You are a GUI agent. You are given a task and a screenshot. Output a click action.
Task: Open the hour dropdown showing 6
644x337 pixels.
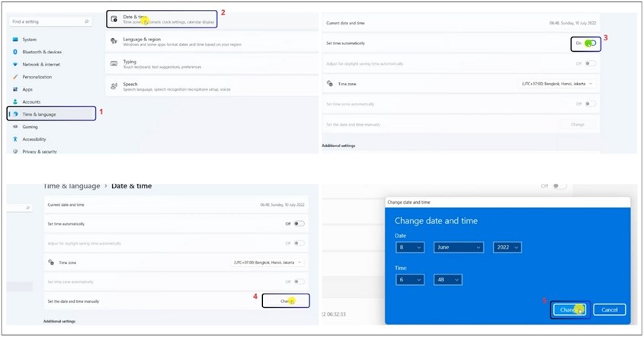click(409, 280)
